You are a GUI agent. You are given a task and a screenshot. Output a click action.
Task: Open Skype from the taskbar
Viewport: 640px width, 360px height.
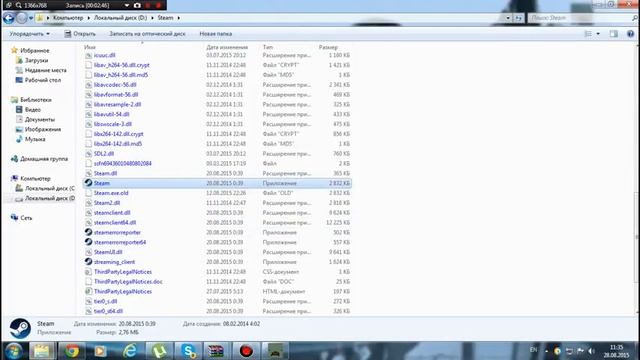188,351
